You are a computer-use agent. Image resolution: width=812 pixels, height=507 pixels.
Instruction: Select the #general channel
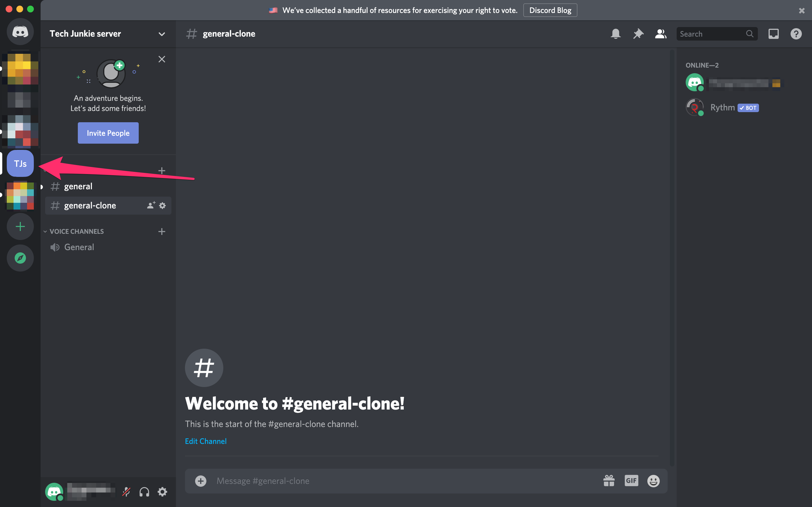(x=78, y=186)
